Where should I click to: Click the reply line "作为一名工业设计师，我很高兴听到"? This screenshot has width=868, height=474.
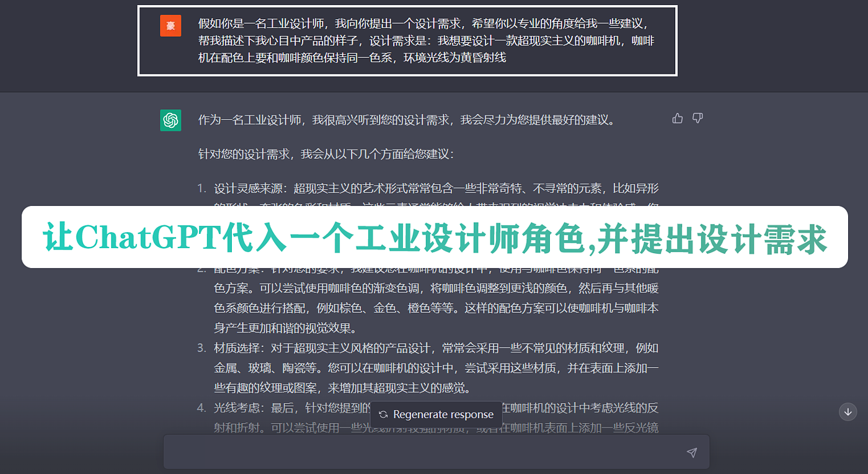click(x=407, y=120)
